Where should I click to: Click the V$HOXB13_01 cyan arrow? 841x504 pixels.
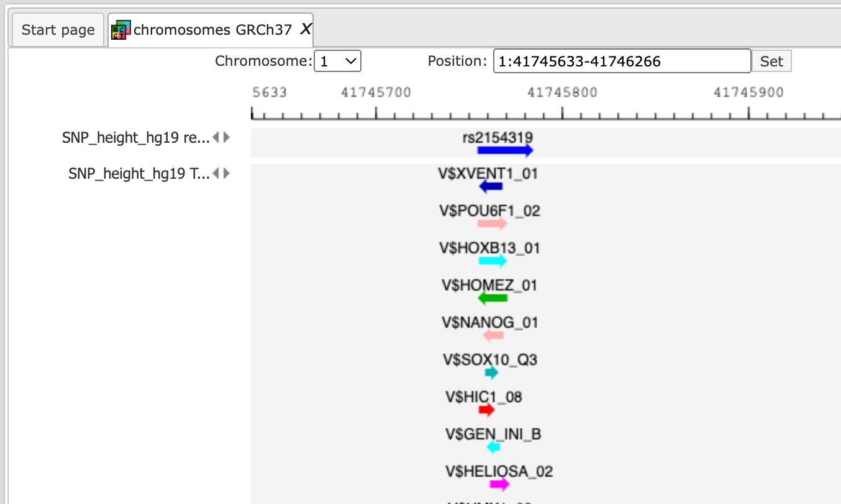[x=493, y=261]
